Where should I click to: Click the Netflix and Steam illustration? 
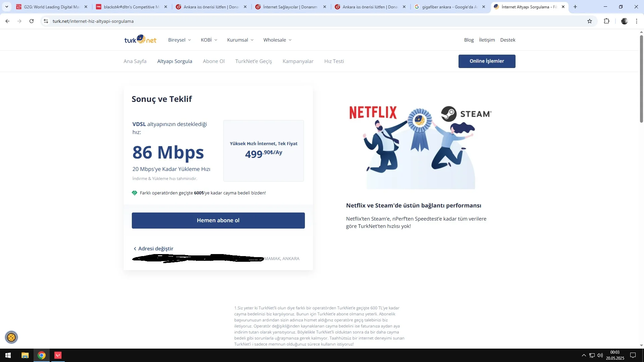click(421, 147)
